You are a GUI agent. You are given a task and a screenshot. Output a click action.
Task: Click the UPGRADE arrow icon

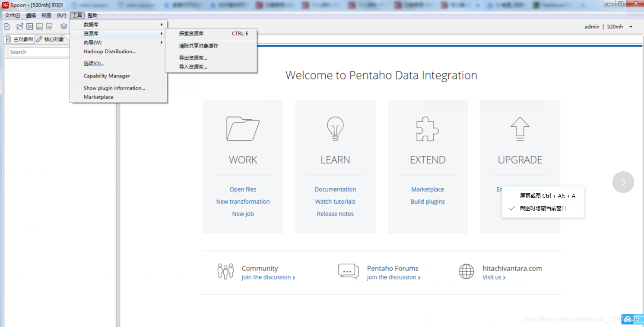point(520,128)
